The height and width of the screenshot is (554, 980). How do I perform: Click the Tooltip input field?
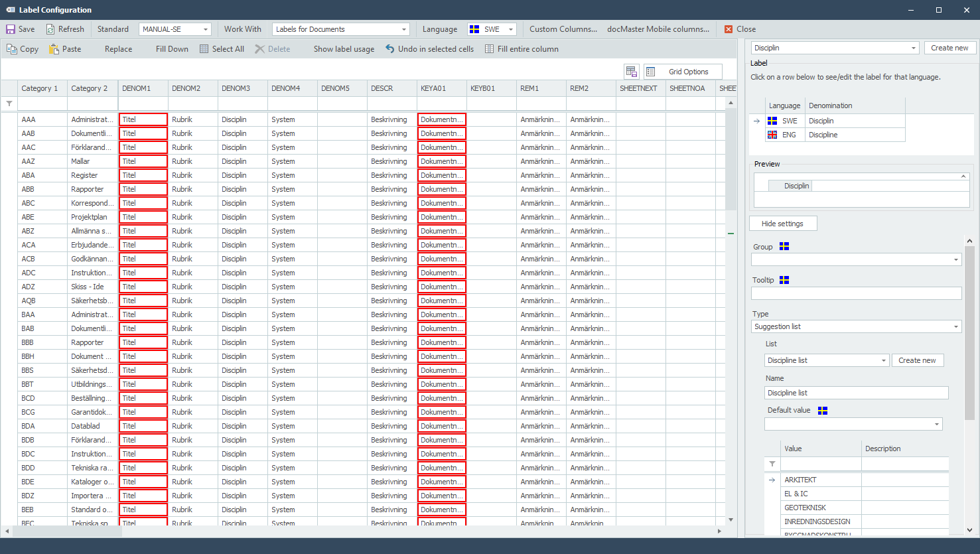856,293
